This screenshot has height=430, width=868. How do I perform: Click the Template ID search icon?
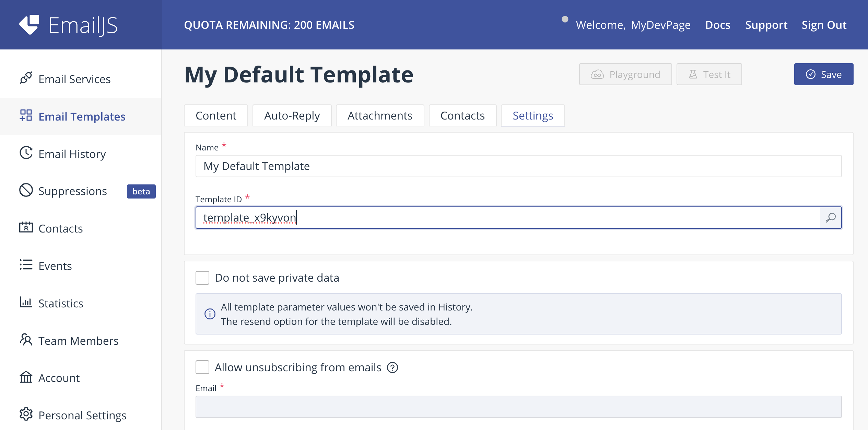click(831, 217)
